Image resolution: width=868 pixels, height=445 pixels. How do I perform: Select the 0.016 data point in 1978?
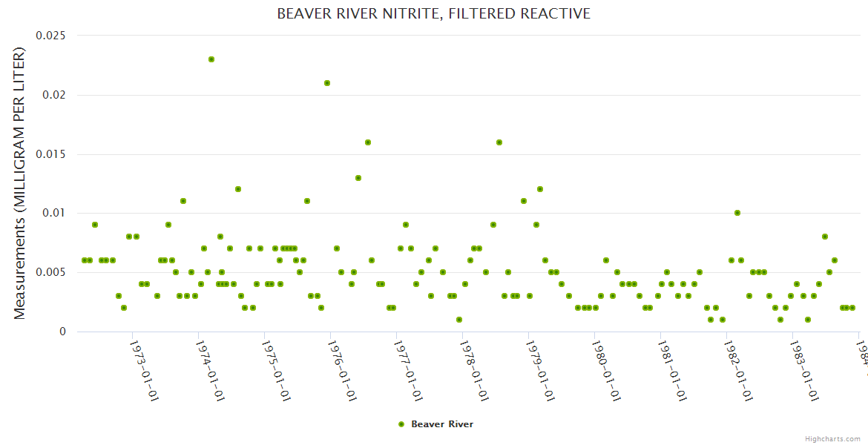click(499, 142)
